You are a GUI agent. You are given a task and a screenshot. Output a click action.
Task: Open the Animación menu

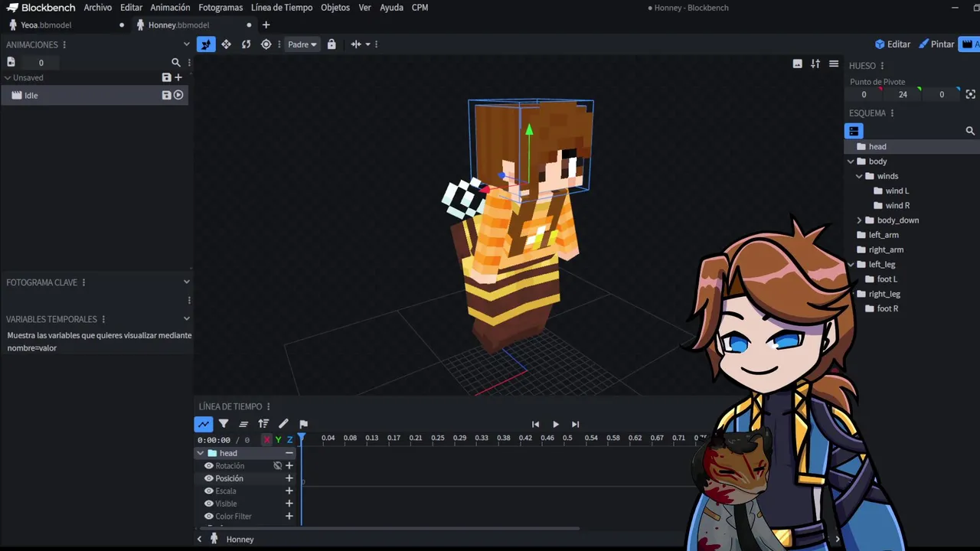170,8
